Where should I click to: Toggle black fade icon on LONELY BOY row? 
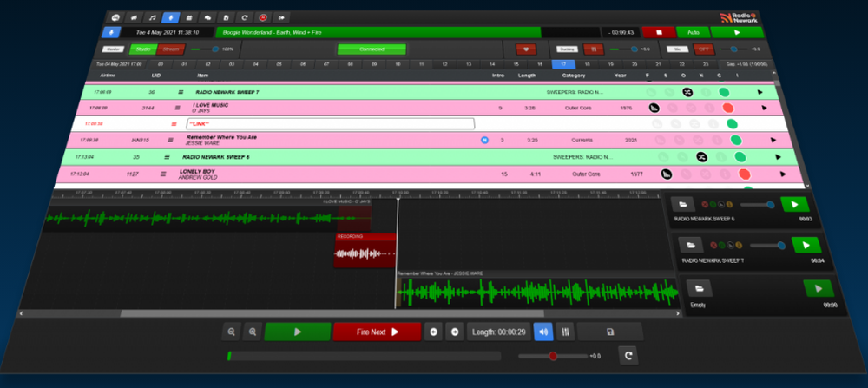click(667, 174)
